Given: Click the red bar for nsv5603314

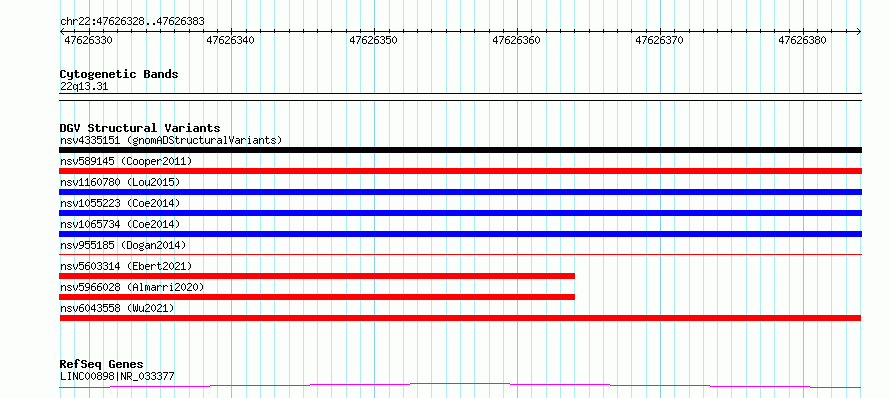Looking at the screenshot, I should (317, 276).
